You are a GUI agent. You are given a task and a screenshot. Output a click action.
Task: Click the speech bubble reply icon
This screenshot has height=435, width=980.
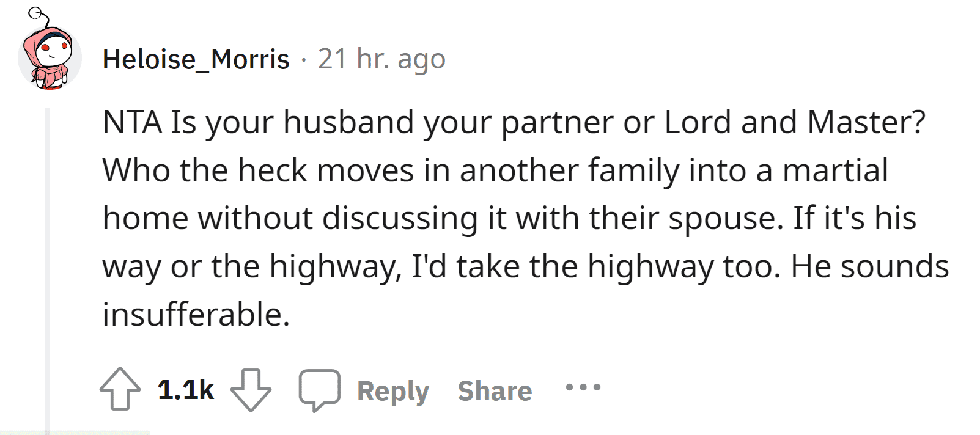point(319,389)
